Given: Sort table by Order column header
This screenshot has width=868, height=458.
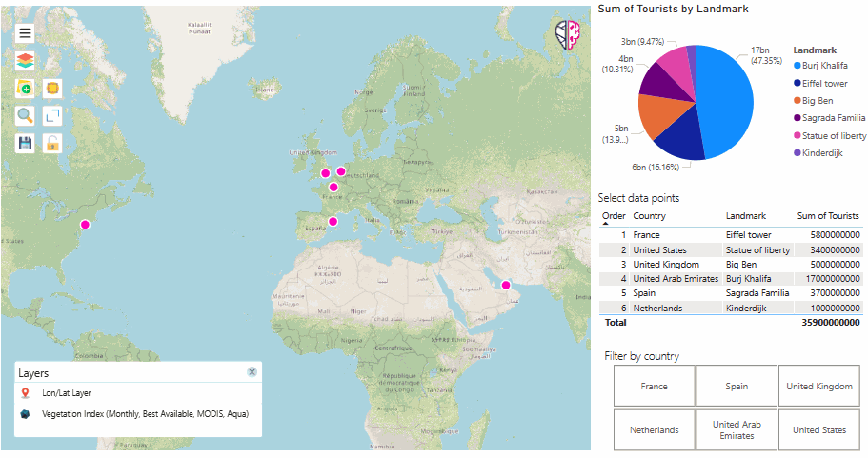Looking at the screenshot, I should (614, 216).
